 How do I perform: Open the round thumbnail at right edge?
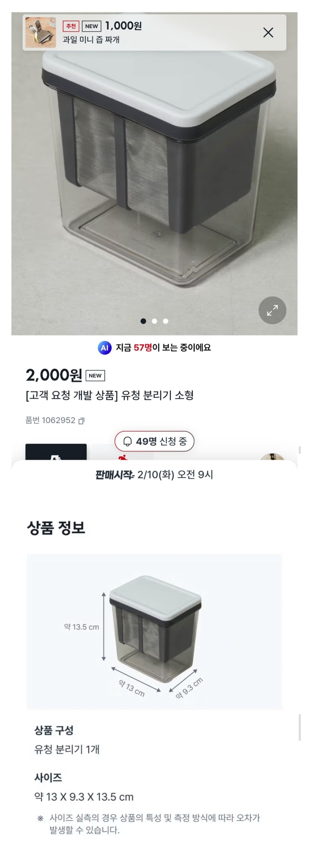pos(272,457)
